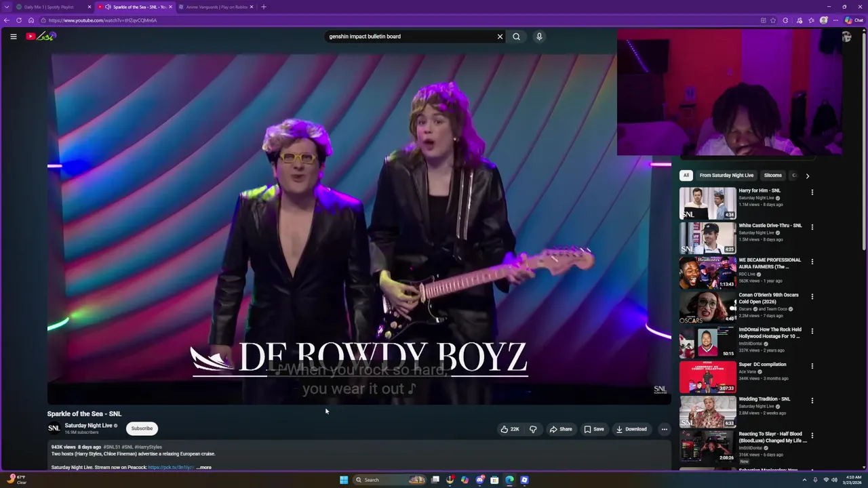868x488 pixels.
Task: Open the browser favorites list icon
Action: pyautogui.click(x=812, y=20)
